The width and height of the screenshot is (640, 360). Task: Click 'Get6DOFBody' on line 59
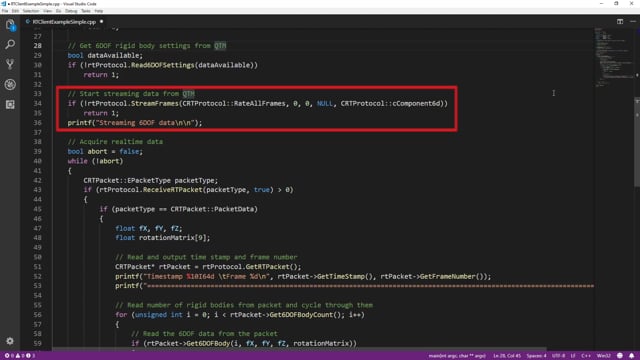(x=208, y=343)
